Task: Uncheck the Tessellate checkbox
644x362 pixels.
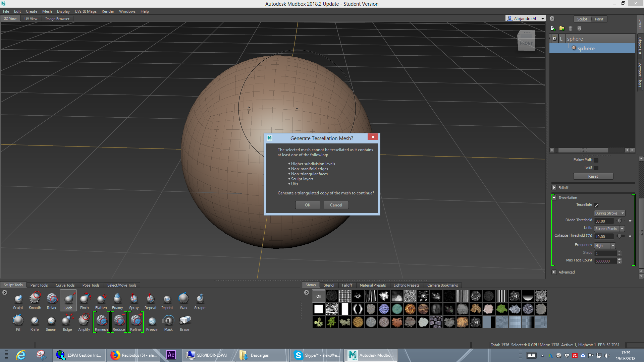Action: (x=596, y=205)
